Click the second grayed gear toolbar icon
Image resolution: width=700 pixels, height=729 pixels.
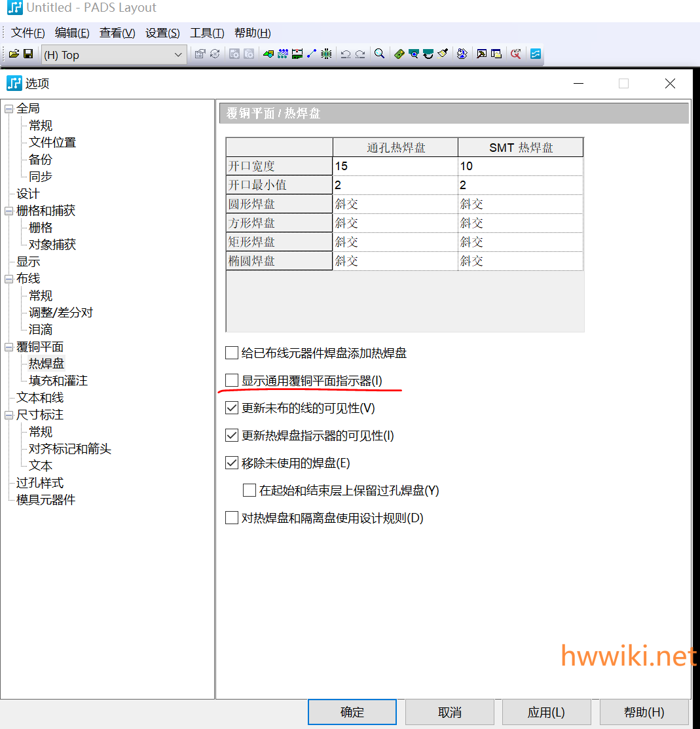(x=249, y=54)
